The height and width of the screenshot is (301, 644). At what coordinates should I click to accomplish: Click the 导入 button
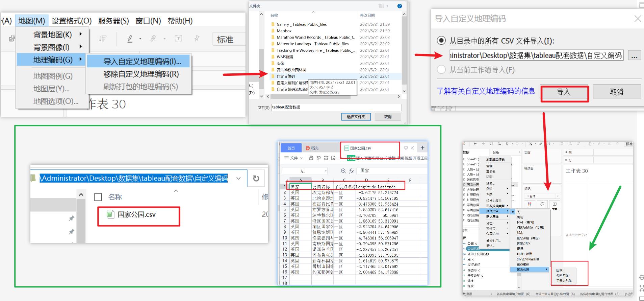(564, 92)
